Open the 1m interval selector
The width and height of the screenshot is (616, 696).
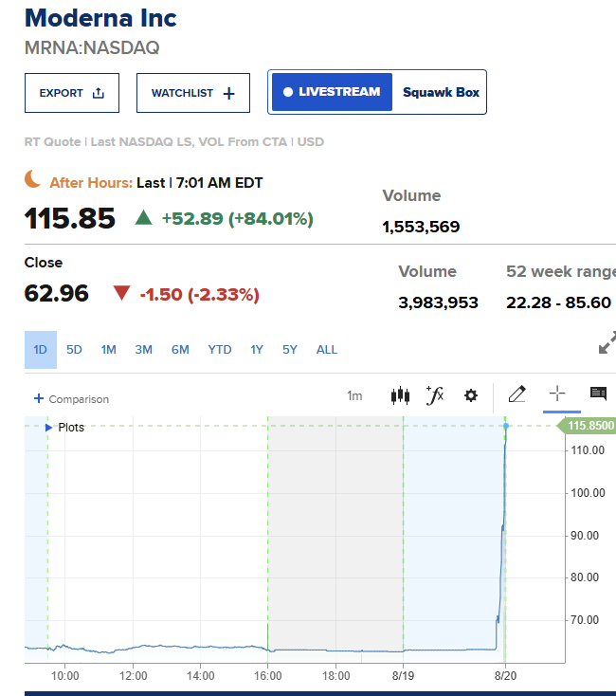tap(354, 395)
